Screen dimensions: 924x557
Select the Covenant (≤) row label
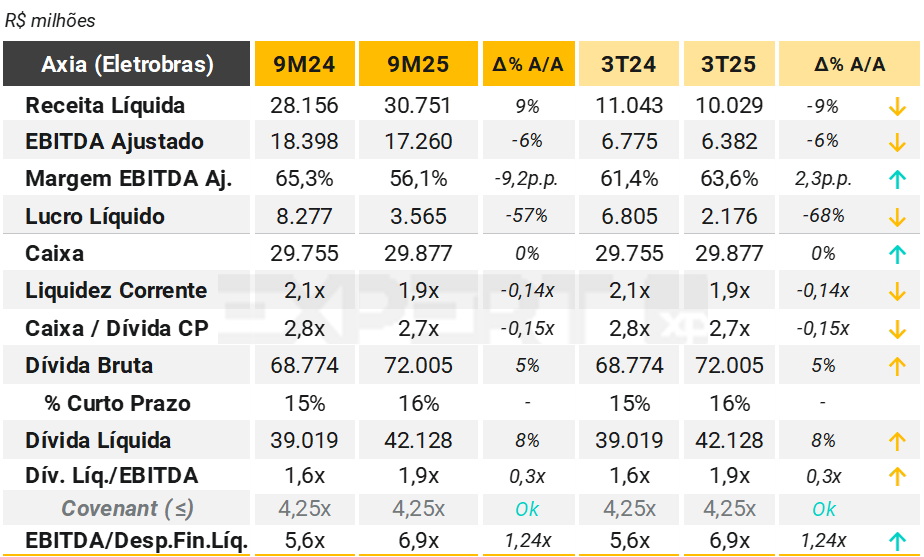(x=127, y=509)
